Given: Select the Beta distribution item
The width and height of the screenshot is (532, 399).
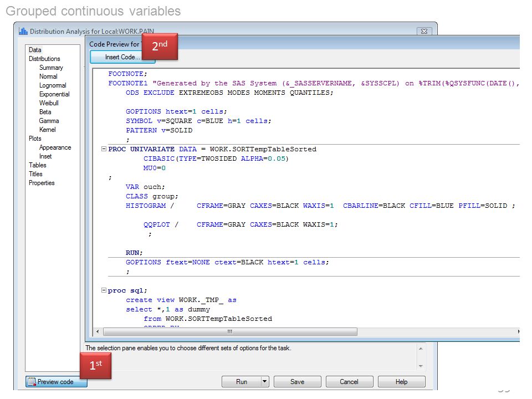Looking at the screenshot, I should (45, 111).
